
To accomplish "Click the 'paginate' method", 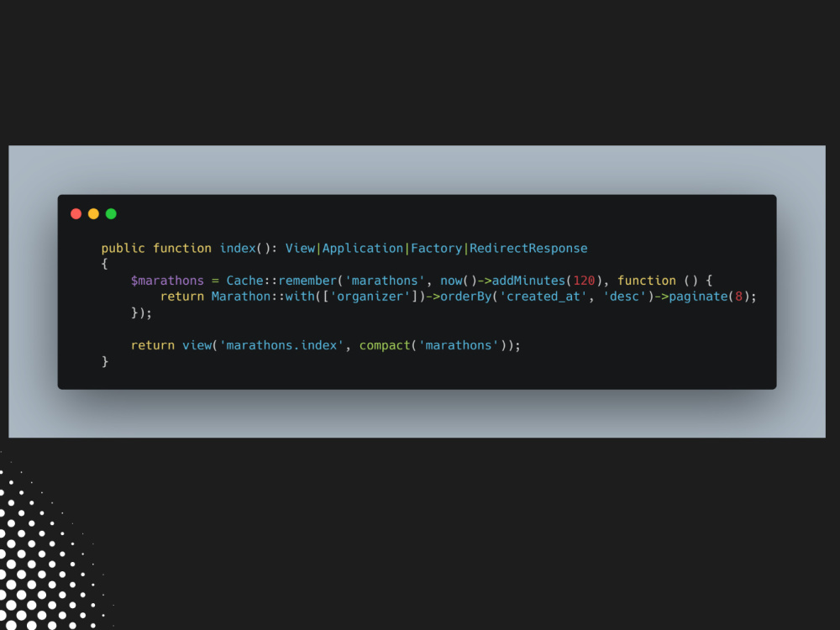I will 698,297.
